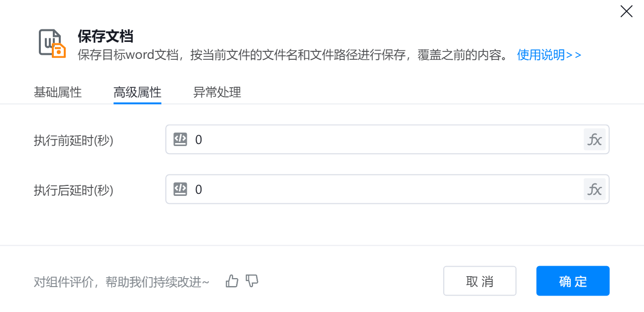Click the 执行前延时(秒) label
The height and width of the screenshot is (312, 644).
tap(74, 141)
